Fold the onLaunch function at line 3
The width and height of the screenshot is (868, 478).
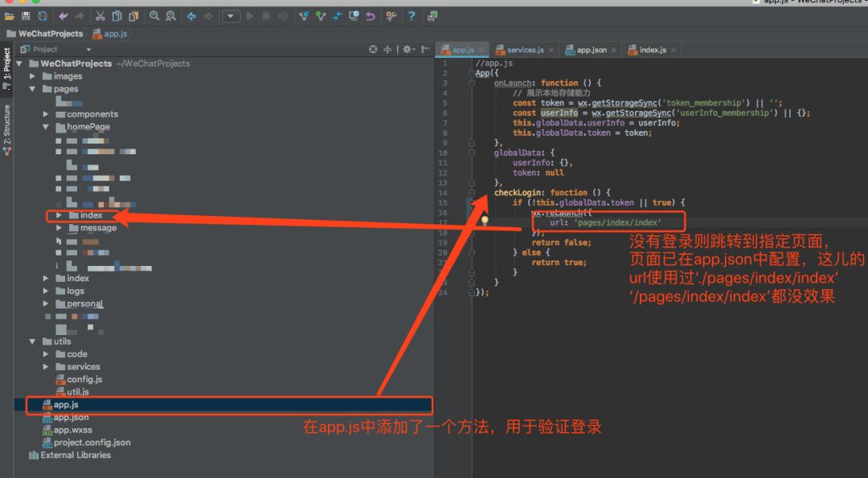click(x=472, y=83)
